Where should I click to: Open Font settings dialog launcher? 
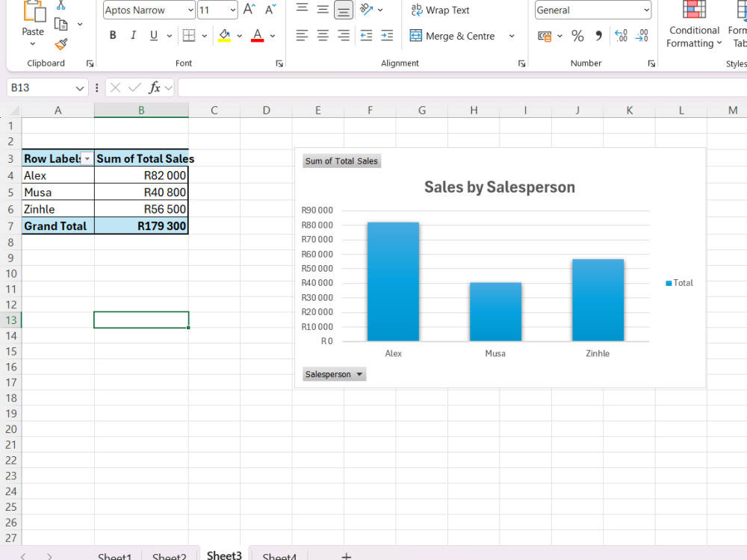pyautogui.click(x=279, y=63)
